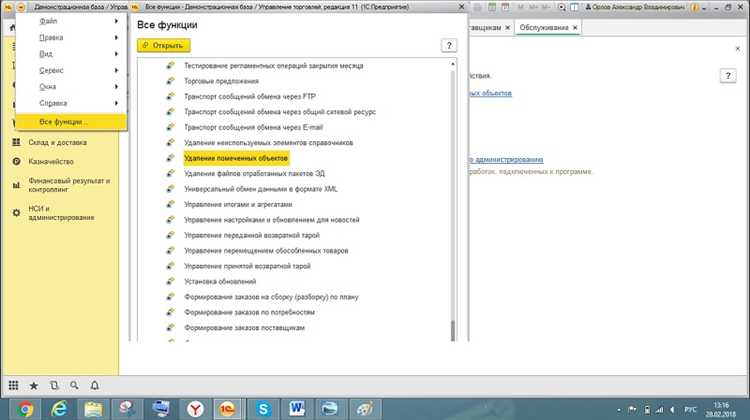The height and width of the screenshot is (420, 750).
Task: Launch Google Chrome from taskbar
Action: [x=25, y=409]
